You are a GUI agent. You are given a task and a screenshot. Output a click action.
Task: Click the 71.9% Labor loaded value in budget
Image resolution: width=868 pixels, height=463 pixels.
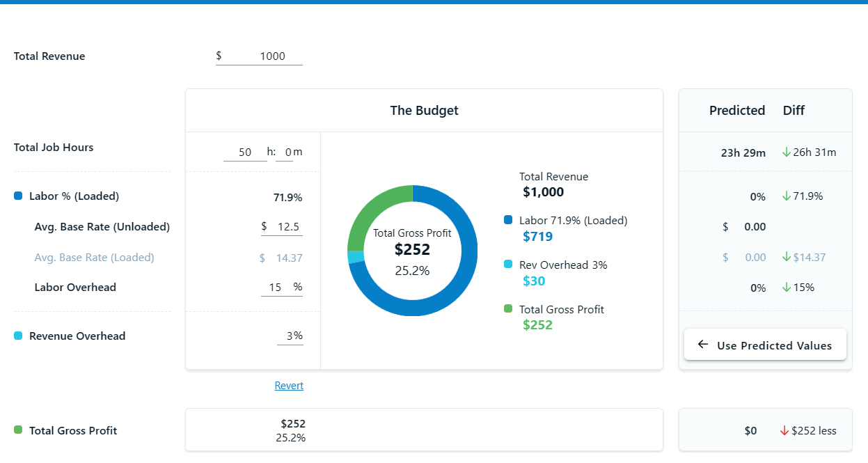(x=287, y=198)
